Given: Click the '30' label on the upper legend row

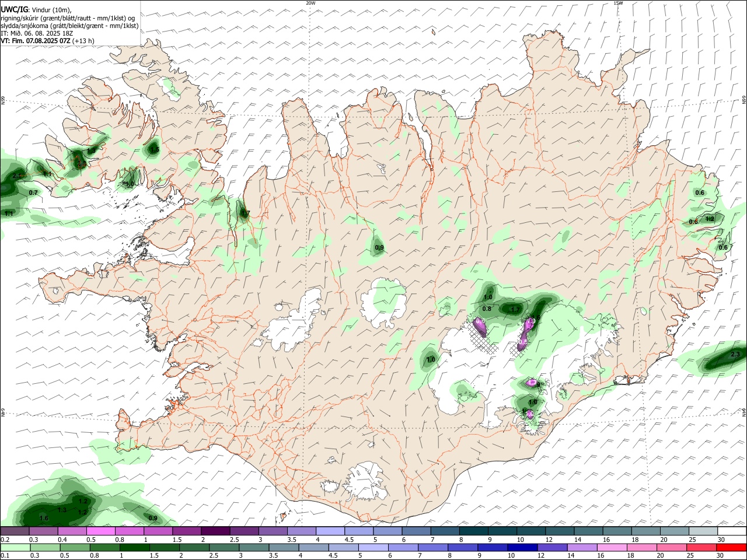Looking at the screenshot, I should [721, 540].
